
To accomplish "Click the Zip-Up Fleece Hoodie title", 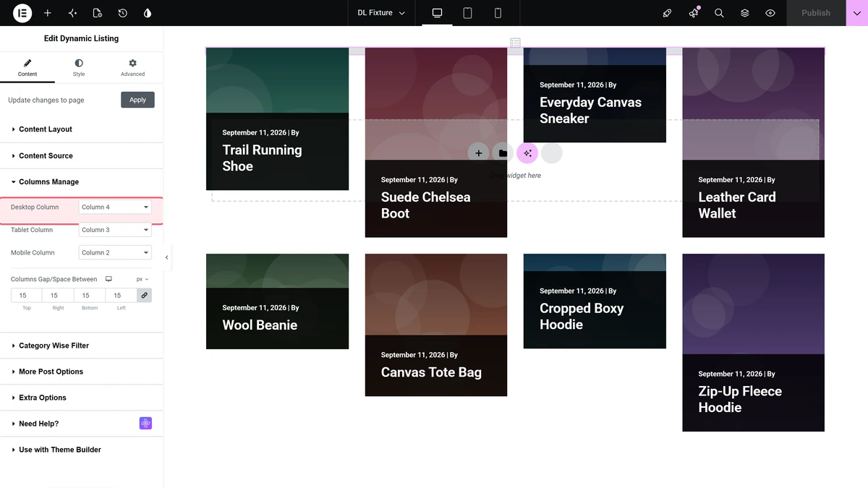I will 740,399.
